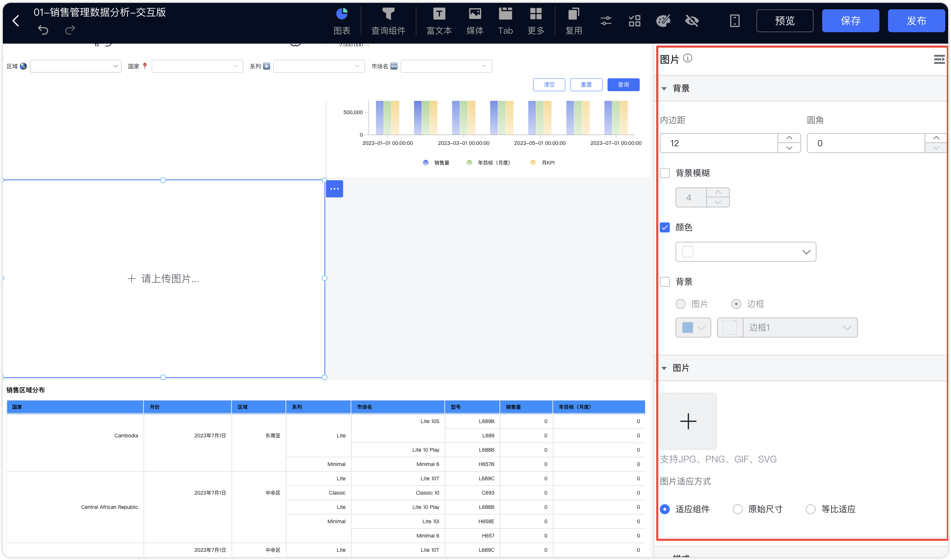
Task: Select 等比适应 image fit mode
Action: coord(810,510)
